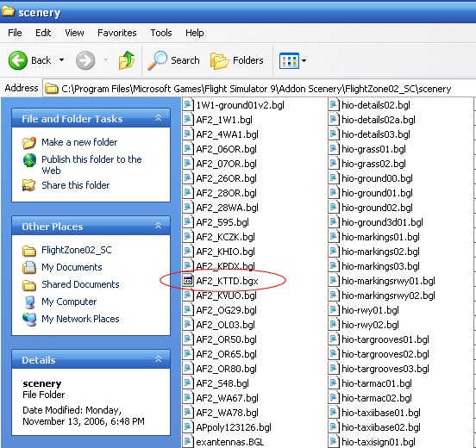The height and width of the screenshot is (448, 476).
Task: Open the Help menu
Action: coord(195,33)
